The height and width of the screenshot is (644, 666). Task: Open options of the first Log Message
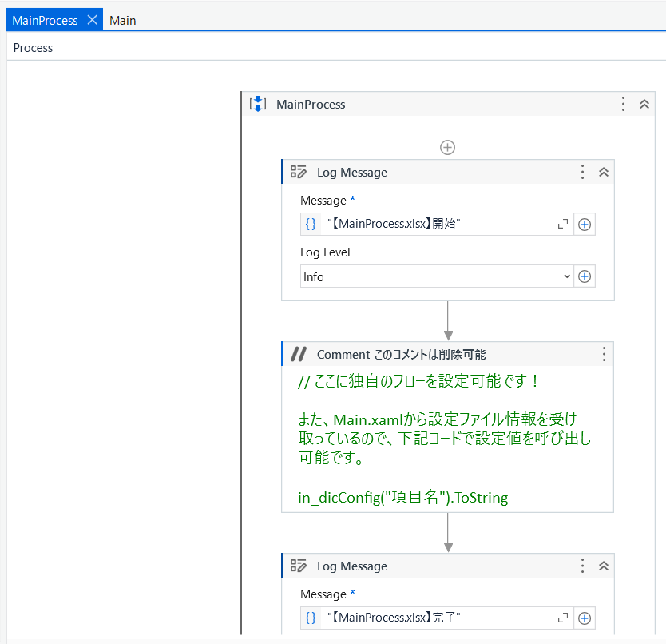pyautogui.click(x=582, y=172)
